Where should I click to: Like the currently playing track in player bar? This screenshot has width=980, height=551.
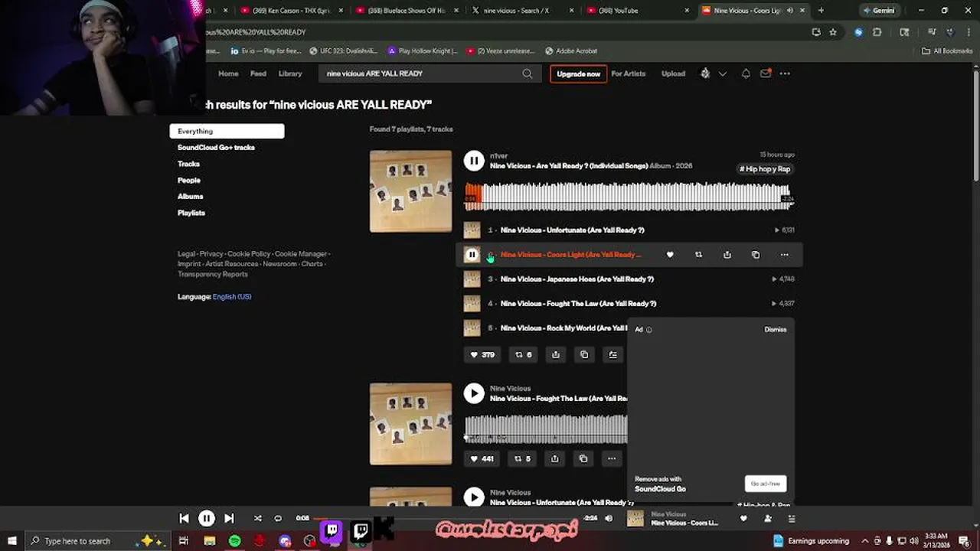743,518
